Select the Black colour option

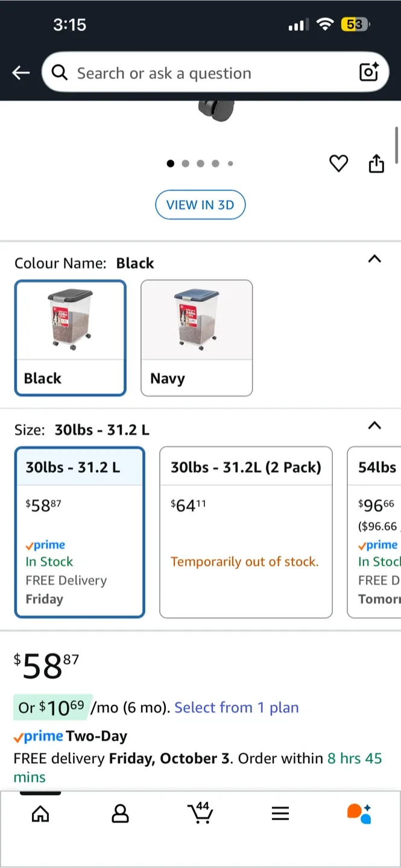pyautogui.click(x=71, y=338)
